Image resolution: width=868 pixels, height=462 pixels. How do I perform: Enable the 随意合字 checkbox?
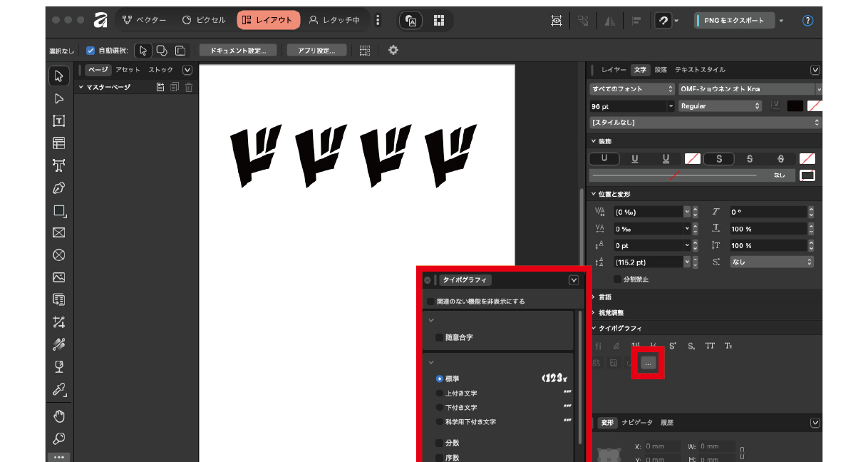click(439, 337)
